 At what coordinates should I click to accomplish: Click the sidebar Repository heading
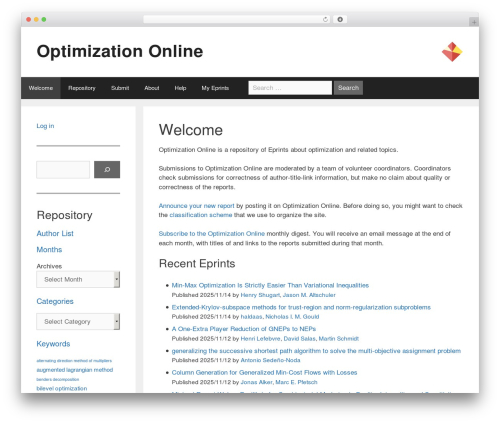(65, 215)
